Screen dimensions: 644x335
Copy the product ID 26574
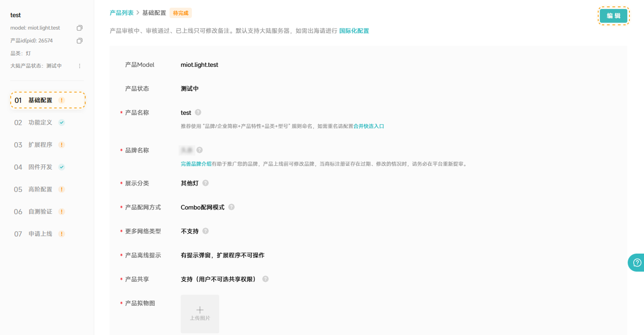click(x=79, y=40)
